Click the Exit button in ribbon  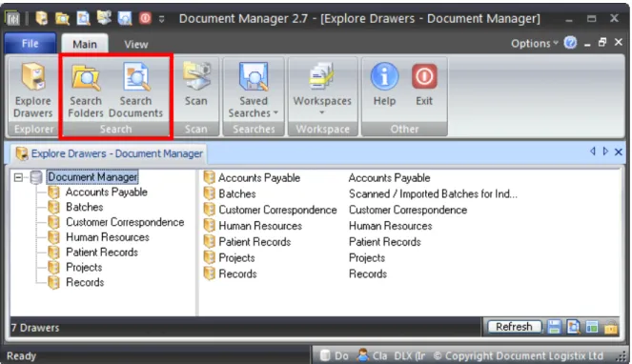tap(424, 84)
